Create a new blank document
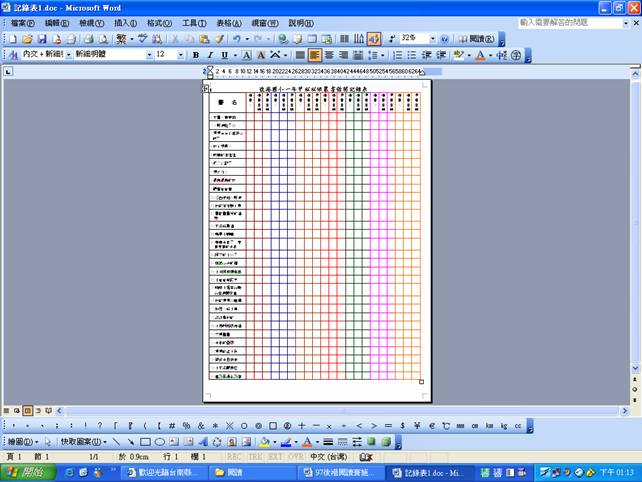 [13, 39]
